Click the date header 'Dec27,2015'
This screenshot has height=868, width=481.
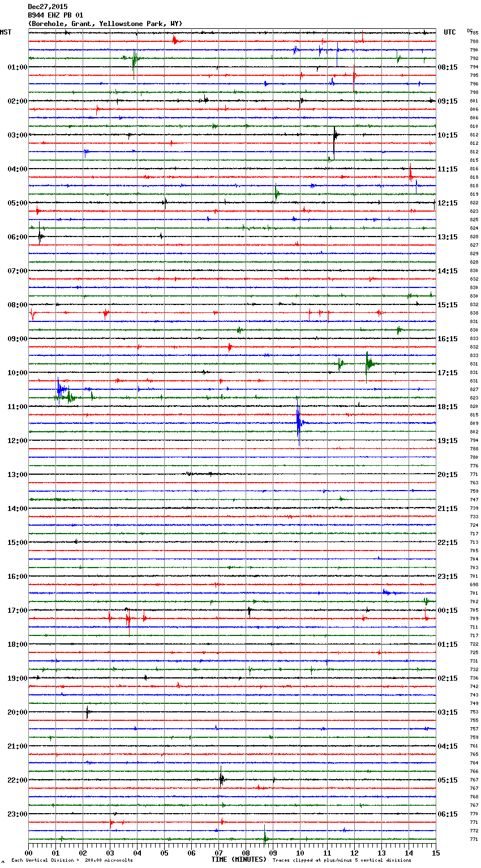(x=48, y=7)
